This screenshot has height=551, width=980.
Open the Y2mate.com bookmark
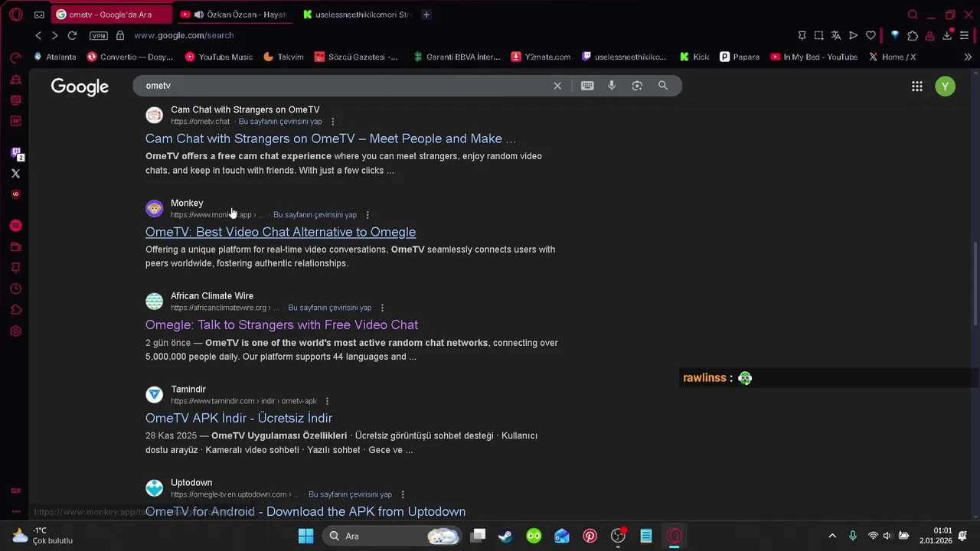(541, 57)
